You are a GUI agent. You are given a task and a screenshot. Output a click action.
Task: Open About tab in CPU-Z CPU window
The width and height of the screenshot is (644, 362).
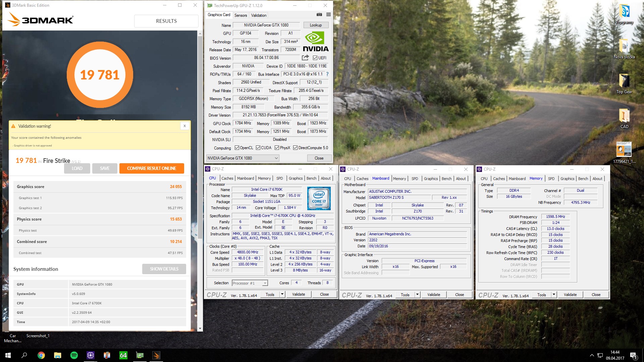(325, 178)
